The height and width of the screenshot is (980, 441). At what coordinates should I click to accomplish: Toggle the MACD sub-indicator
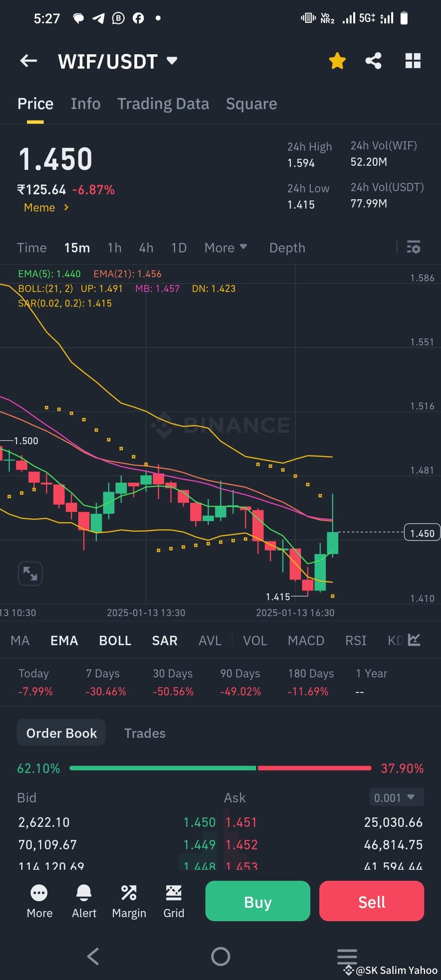306,640
